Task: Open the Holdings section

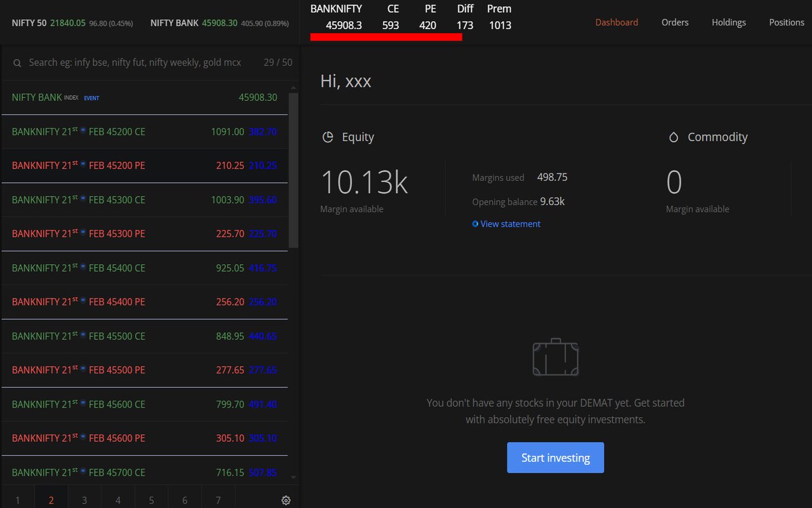Action: (x=728, y=22)
